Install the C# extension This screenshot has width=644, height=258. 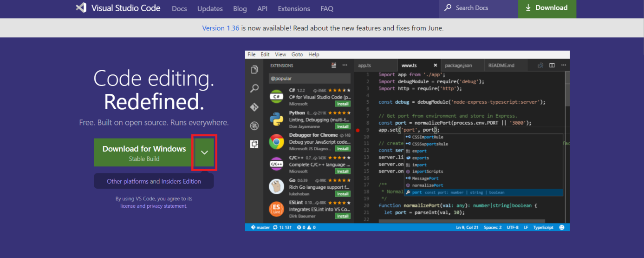pos(343,104)
